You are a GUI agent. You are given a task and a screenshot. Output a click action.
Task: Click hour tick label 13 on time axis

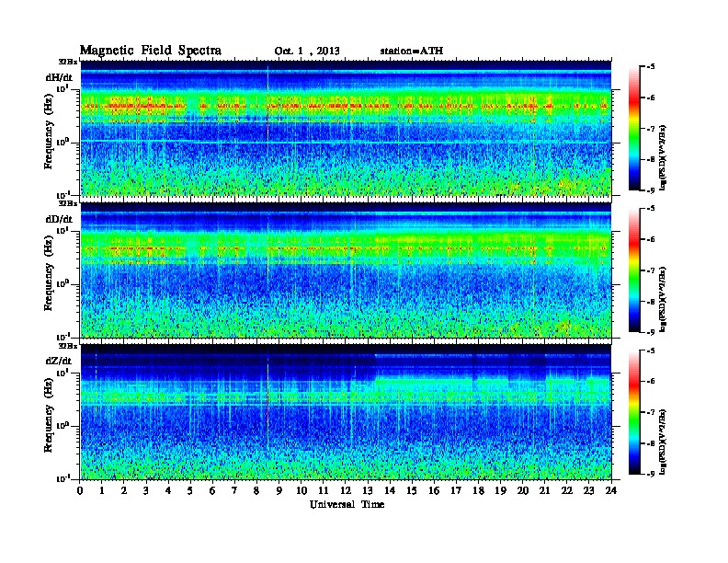click(x=368, y=490)
